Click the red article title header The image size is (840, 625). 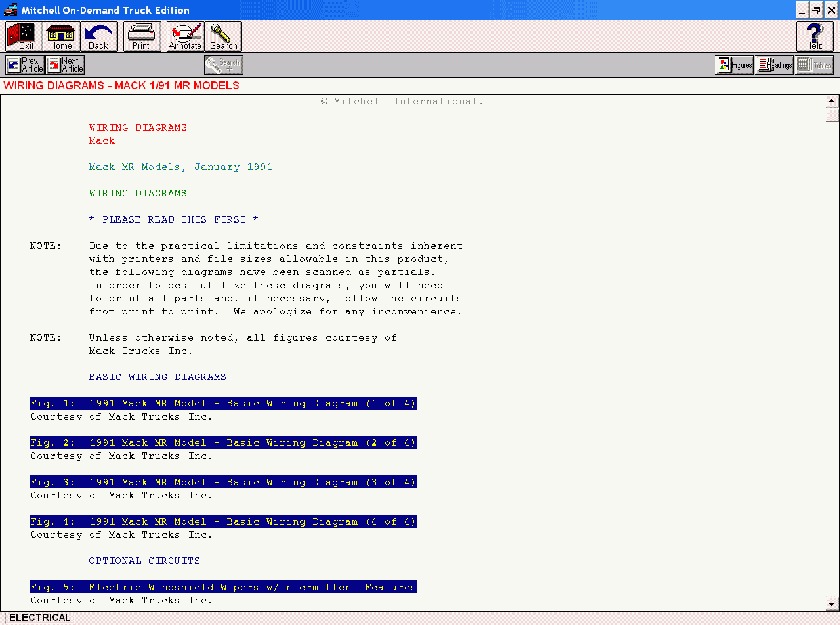tap(121, 86)
